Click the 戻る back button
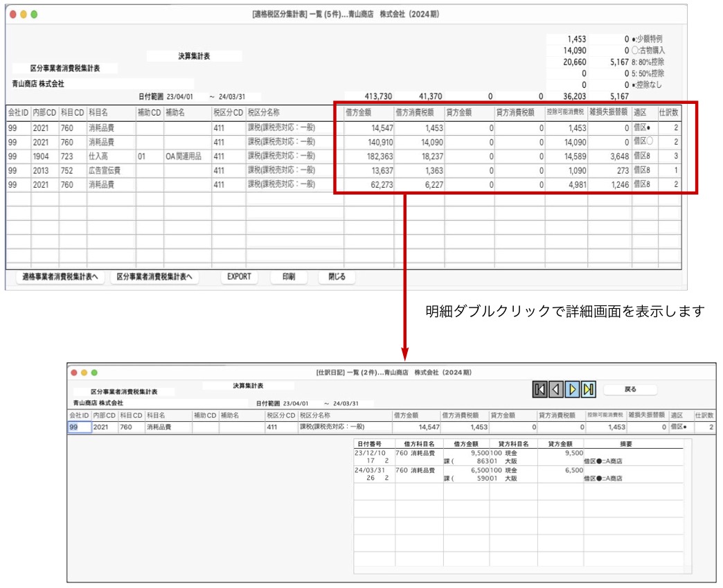Image resolution: width=723 pixels, height=588 pixels. point(630,390)
